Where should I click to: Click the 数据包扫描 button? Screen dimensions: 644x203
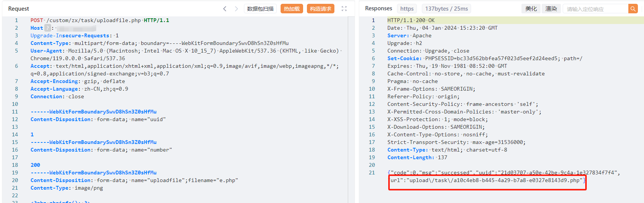point(260,9)
